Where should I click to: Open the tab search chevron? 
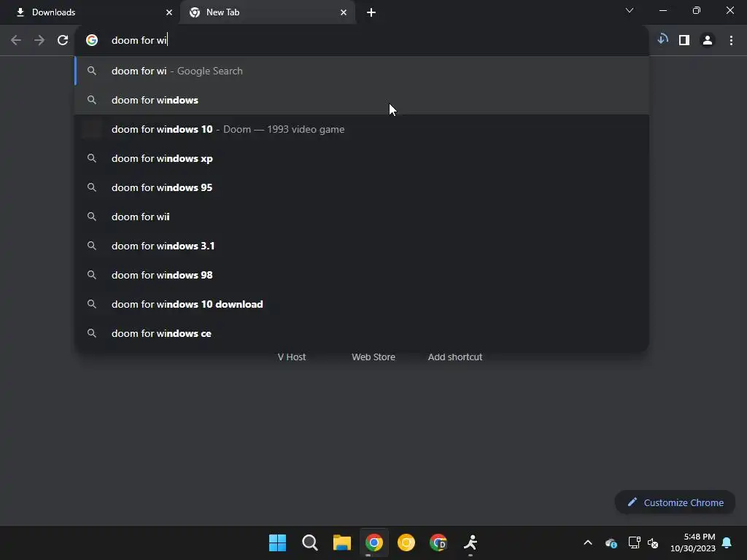pos(630,10)
